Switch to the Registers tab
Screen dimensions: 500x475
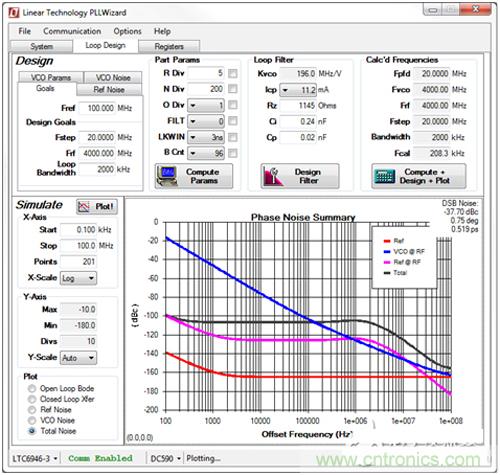pos(169,46)
